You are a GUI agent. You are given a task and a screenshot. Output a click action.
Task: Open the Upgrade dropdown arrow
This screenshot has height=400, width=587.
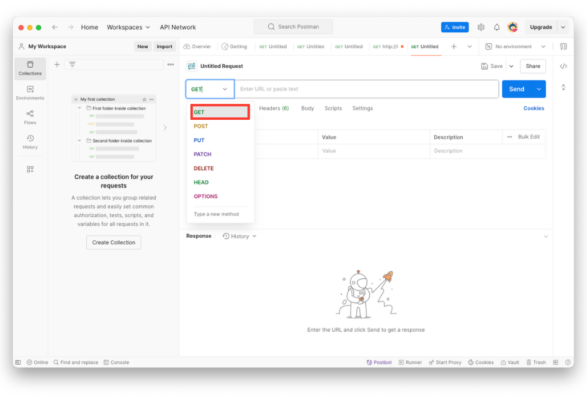coord(563,27)
